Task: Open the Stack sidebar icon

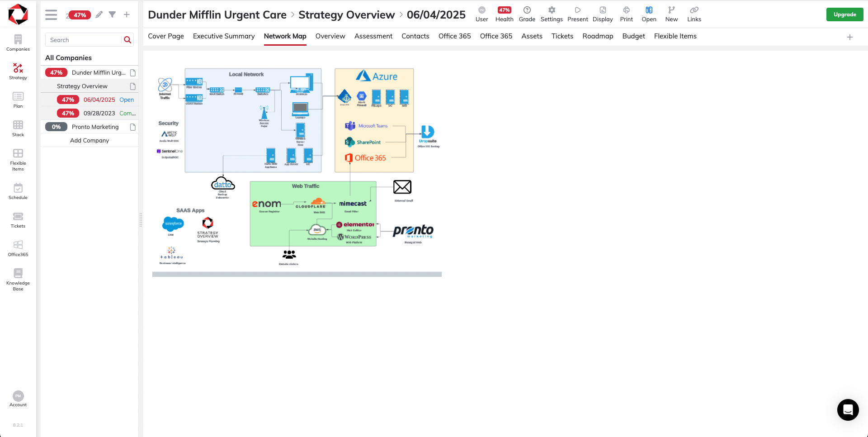Action: pyautogui.click(x=18, y=128)
